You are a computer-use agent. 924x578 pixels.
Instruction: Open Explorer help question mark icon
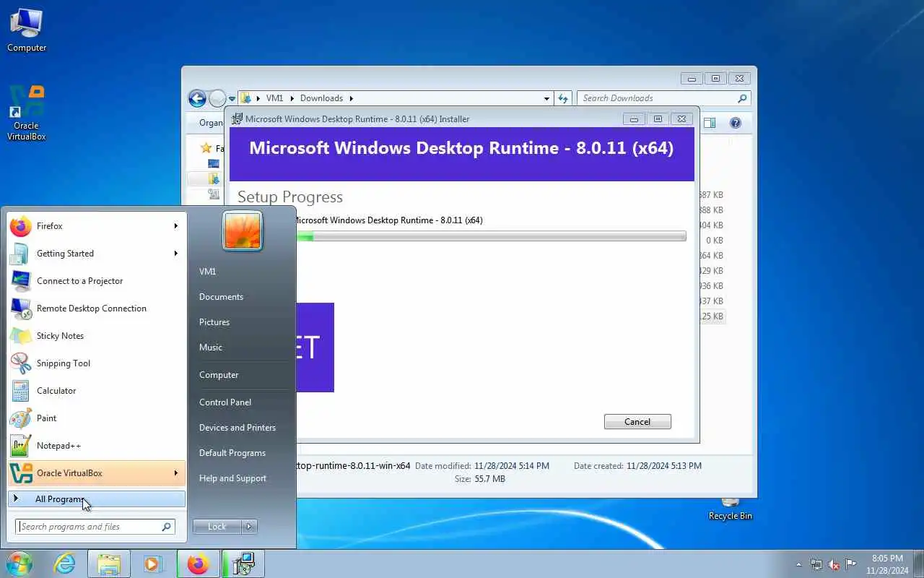pyautogui.click(x=736, y=123)
